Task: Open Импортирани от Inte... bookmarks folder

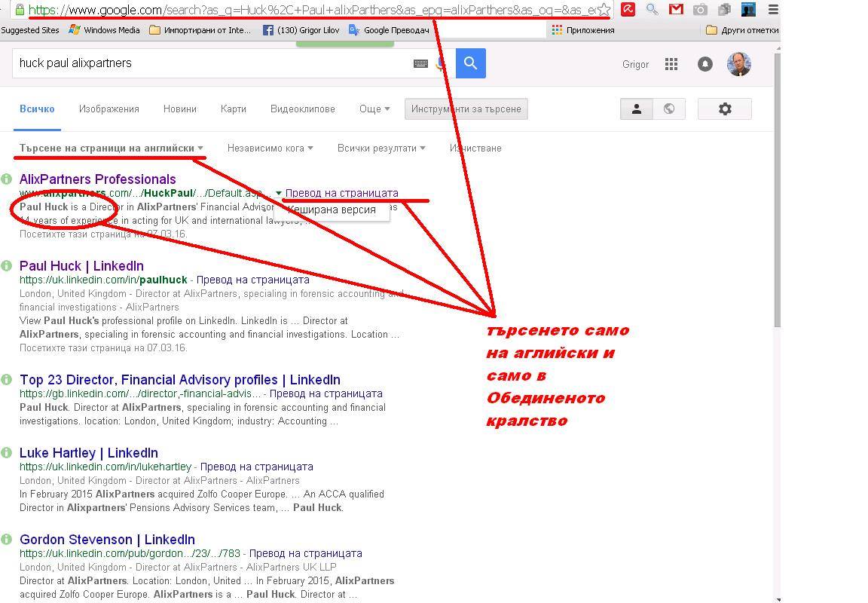Action: tap(200, 30)
